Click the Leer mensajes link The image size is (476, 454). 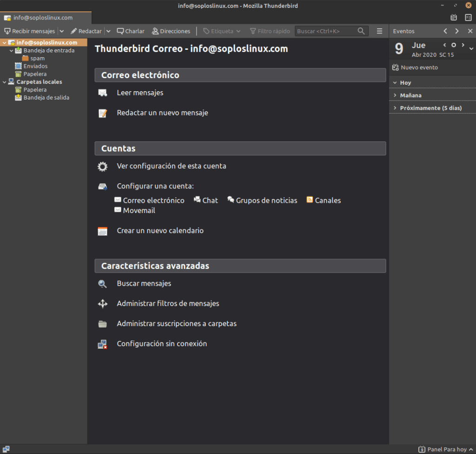[x=140, y=93]
